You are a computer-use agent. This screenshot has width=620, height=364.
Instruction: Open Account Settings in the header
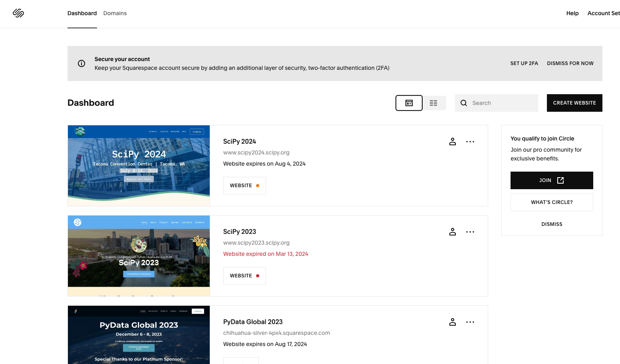604,13
